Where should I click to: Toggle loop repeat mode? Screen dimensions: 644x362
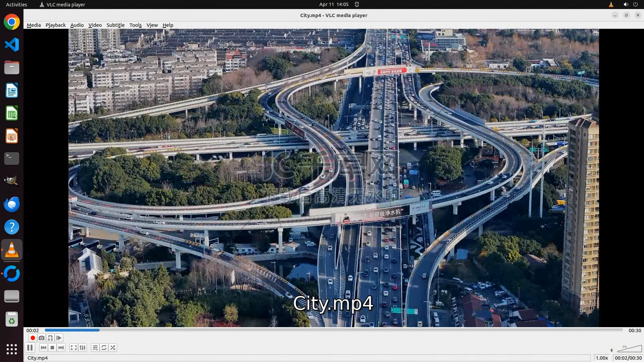click(104, 348)
